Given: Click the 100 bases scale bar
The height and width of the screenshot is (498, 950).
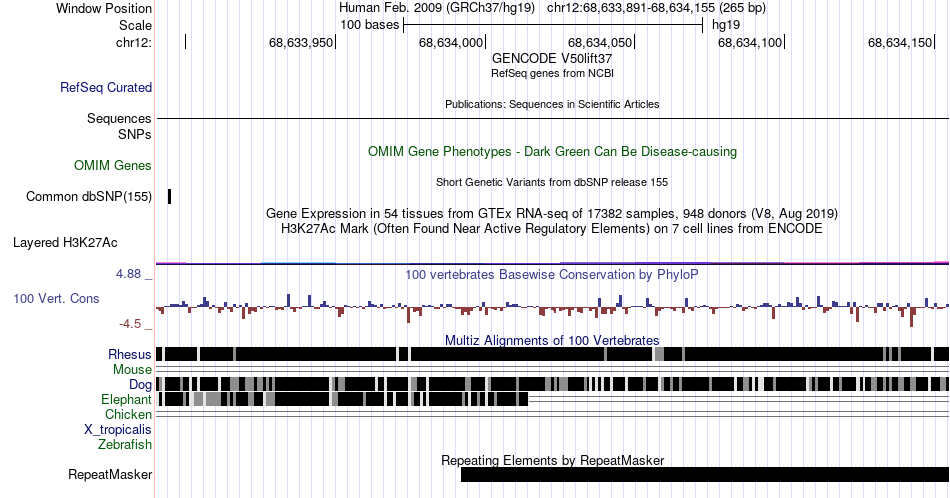Looking at the screenshot, I should 553,25.
